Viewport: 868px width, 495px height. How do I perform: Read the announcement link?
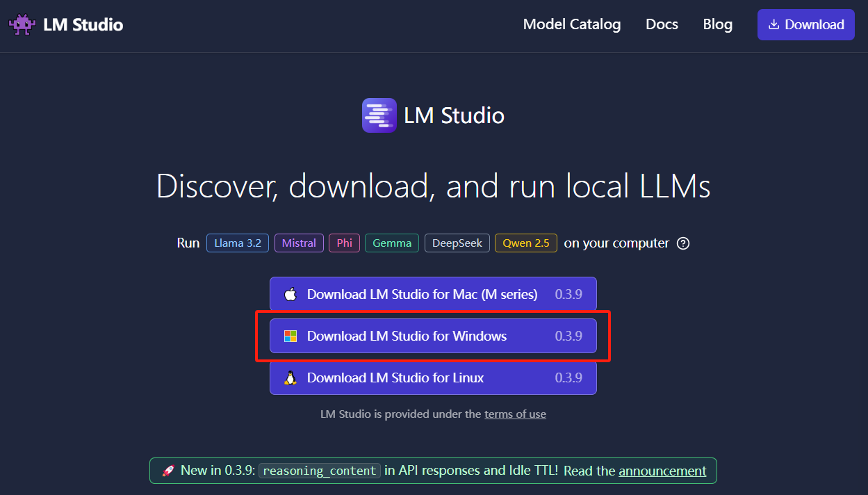662,471
